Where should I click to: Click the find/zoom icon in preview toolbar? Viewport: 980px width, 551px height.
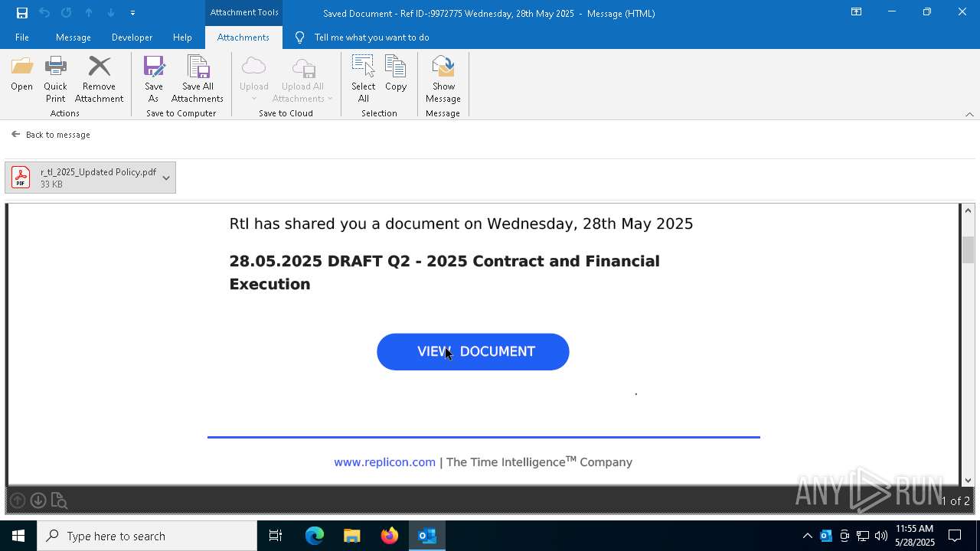(x=59, y=500)
